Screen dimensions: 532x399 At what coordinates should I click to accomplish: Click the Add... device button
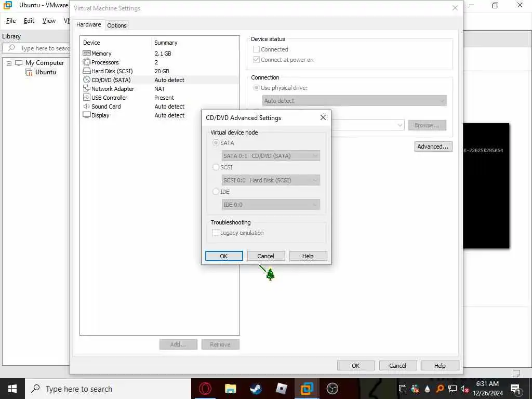[178, 344]
